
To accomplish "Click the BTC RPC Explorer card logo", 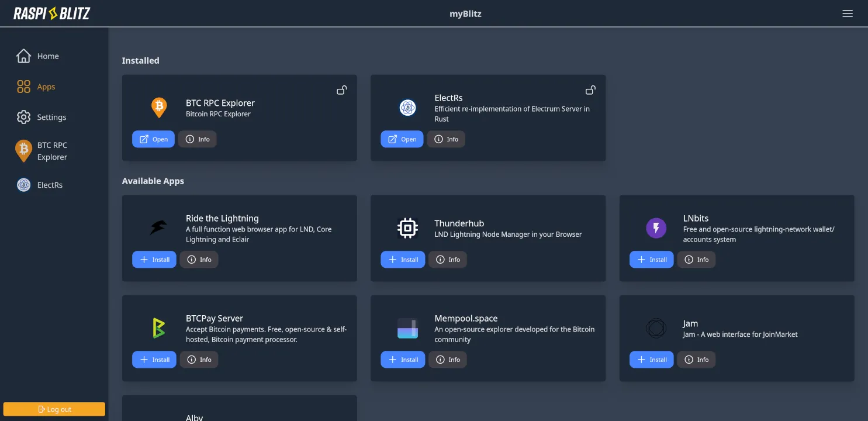I will pyautogui.click(x=158, y=108).
